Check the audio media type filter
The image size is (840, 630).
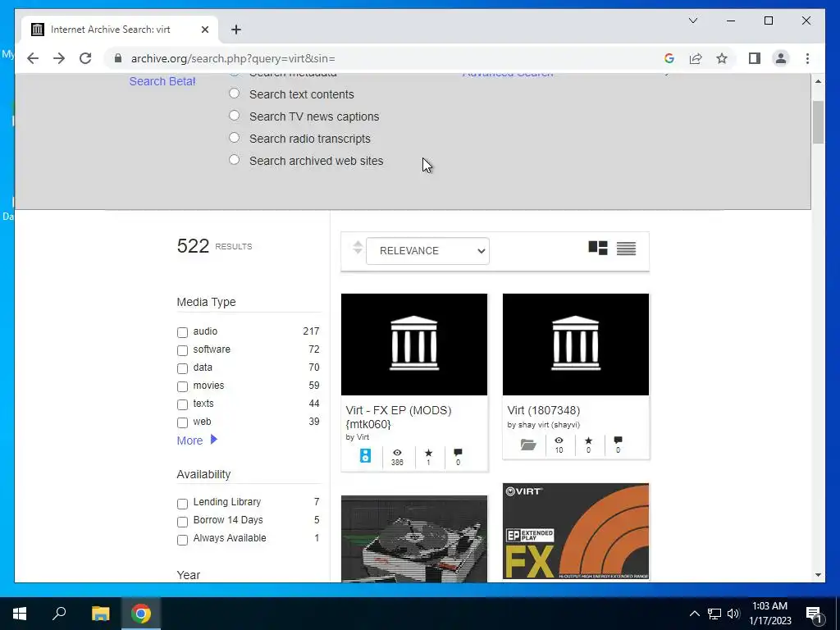182,333
